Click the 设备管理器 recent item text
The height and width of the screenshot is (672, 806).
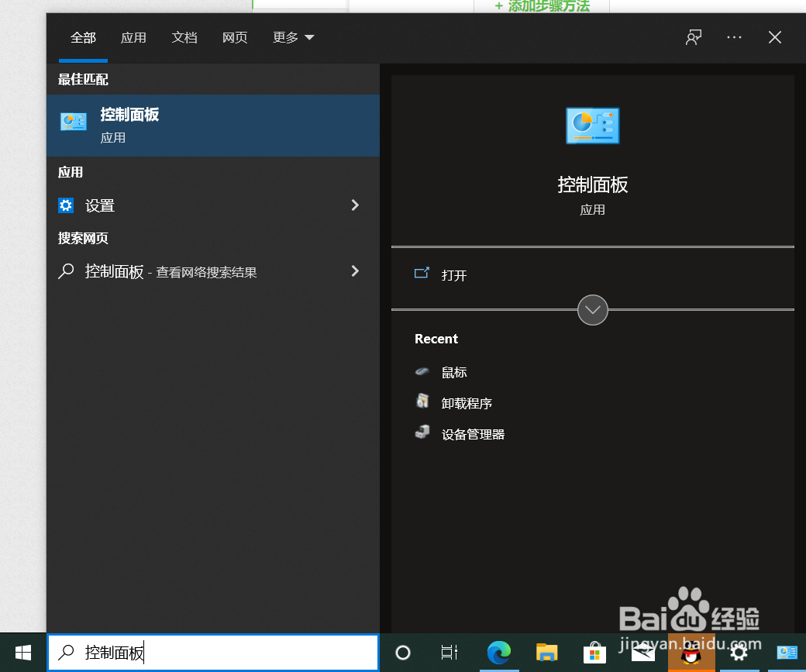[473, 435]
